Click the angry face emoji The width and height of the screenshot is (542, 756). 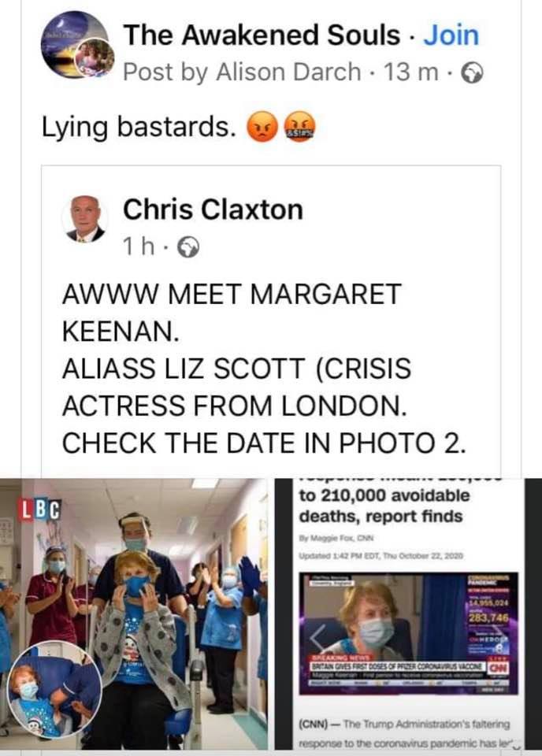pos(262,128)
